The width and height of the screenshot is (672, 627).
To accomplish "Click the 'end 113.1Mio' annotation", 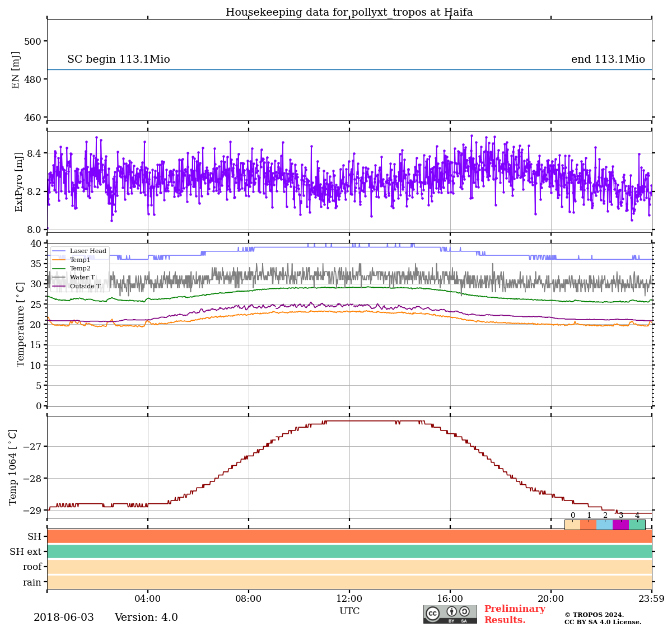I will [608, 59].
